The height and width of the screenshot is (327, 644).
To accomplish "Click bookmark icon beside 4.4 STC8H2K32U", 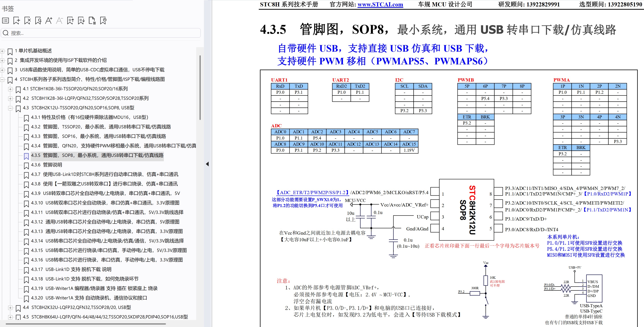I will [x=18, y=308].
